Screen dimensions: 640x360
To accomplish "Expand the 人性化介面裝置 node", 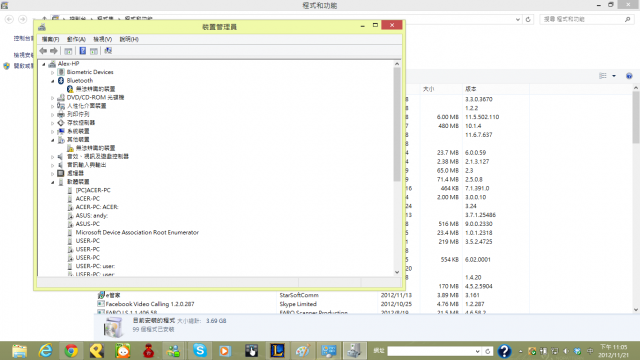I will coord(52,106).
